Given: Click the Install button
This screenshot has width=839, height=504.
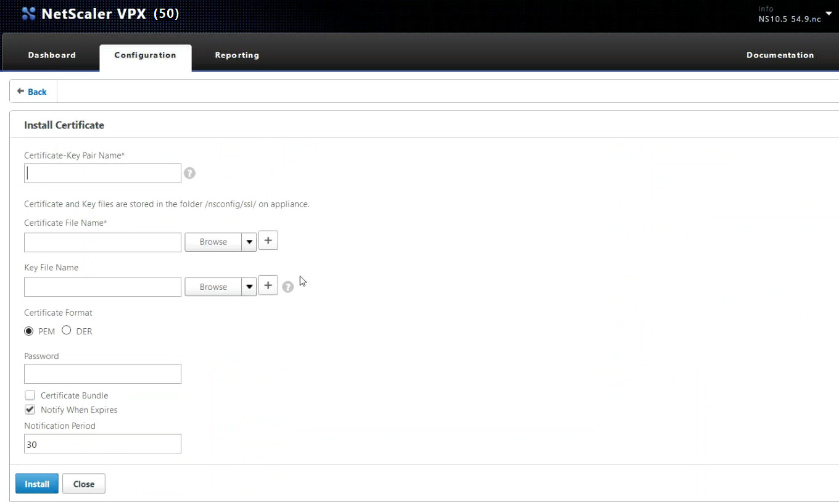Looking at the screenshot, I should tap(36, 484).
